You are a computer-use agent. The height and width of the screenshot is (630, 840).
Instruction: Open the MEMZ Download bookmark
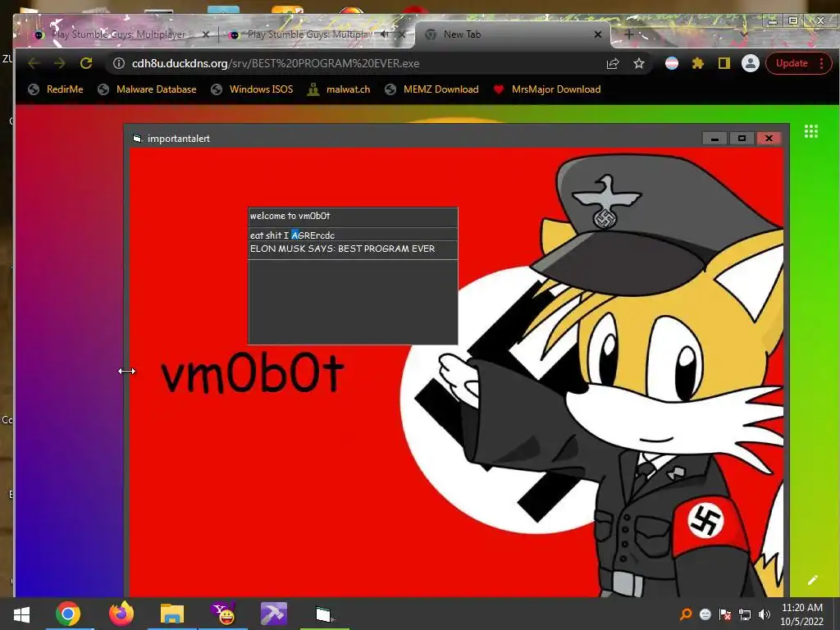pos(431,89)
